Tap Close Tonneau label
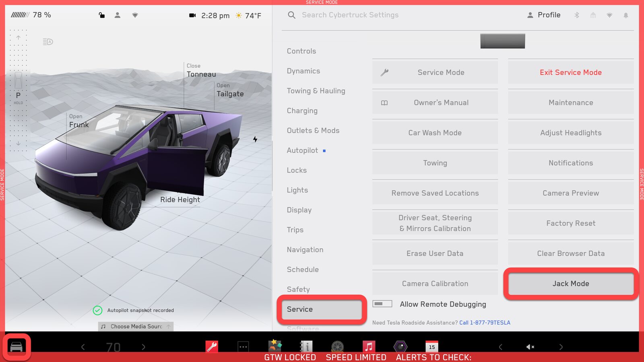 coord(201,70)
